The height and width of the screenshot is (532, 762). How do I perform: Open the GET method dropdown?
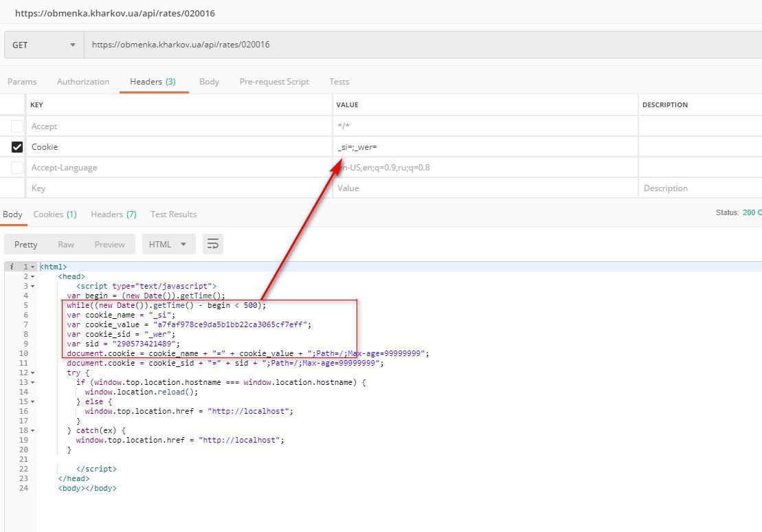44,45
